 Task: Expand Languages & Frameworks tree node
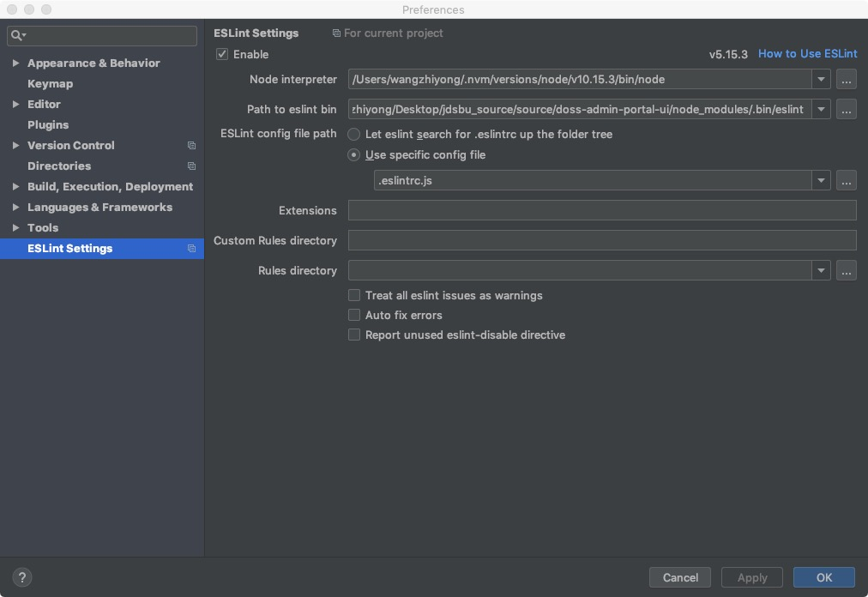(x=15, y=208)
